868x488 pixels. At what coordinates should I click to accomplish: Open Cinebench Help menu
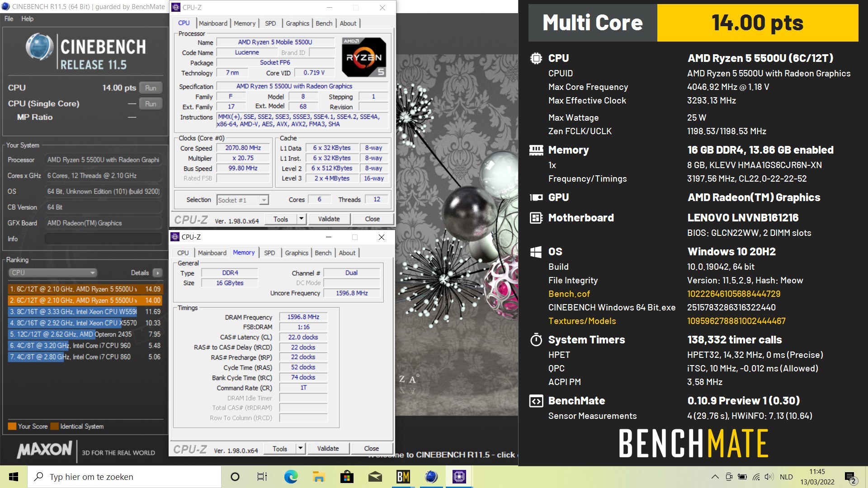tap(27, 19)
